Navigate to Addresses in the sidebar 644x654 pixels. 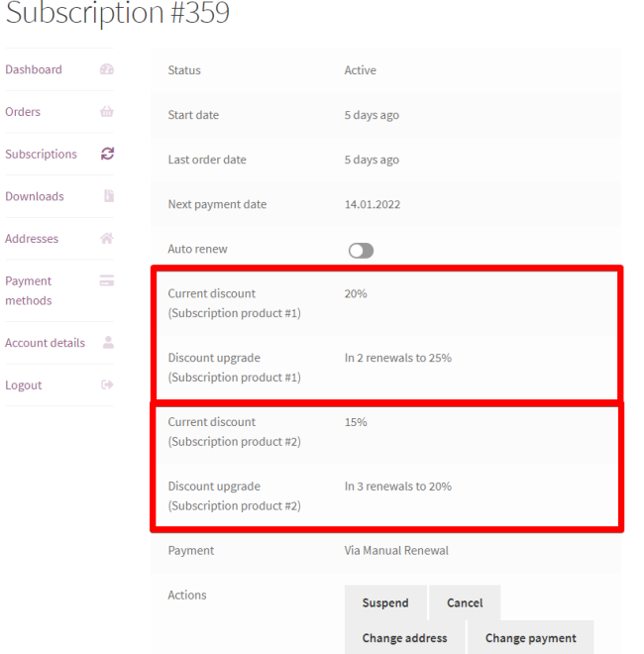(x=32, y=239)
